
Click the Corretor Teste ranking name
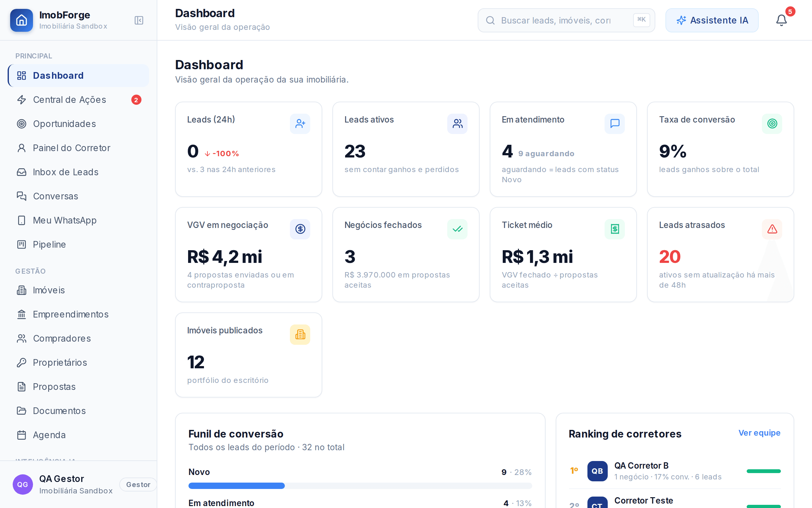click(x=644, y=501)
